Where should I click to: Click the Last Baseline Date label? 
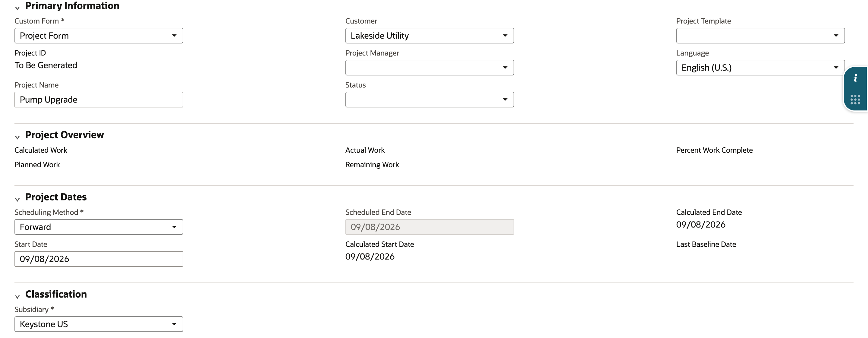tap(706, 244)
